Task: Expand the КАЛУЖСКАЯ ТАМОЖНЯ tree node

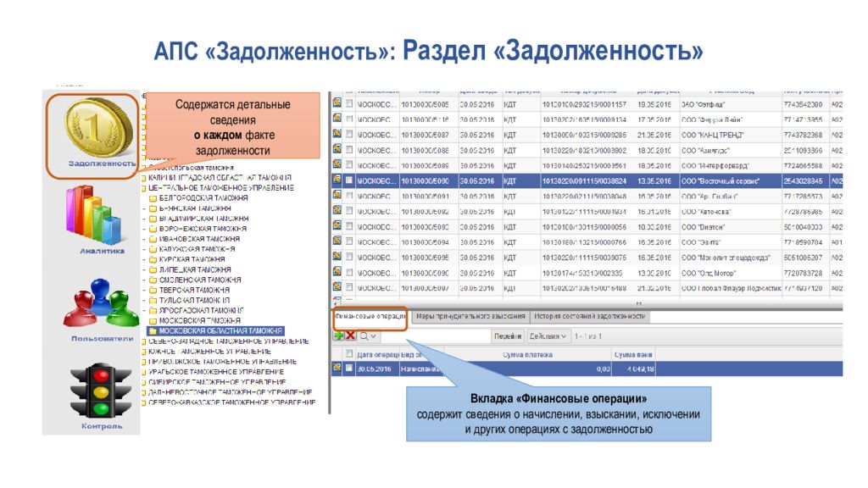Action: coord(144,249)
